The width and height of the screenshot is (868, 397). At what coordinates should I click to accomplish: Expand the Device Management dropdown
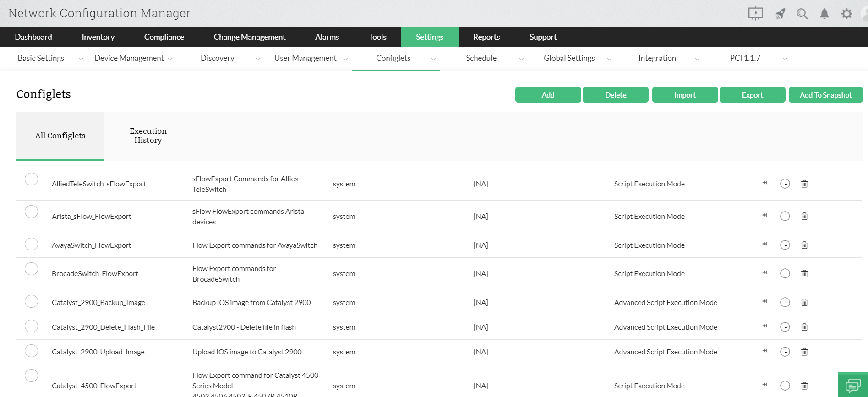coord(133,58)
